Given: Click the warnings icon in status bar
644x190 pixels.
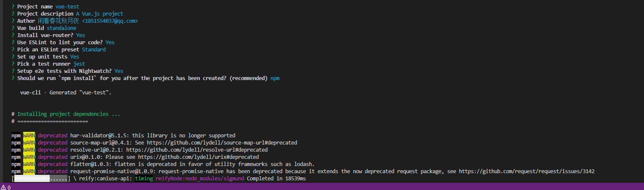Looking at the screenshot, I should tap(3, 187).
